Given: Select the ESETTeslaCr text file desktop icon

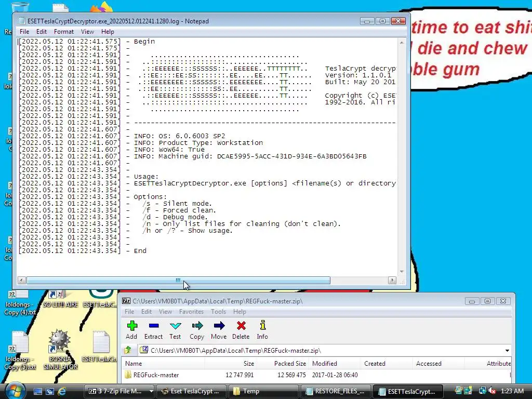Looking at the screenshot, I should 100,346.
